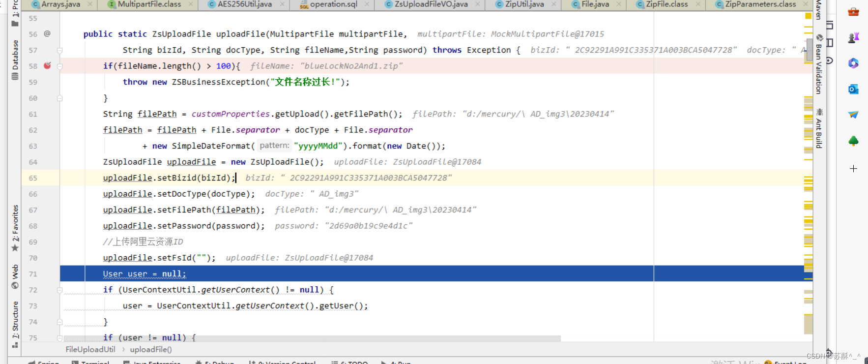868x364 pixels.
Task: Open the Web tool window
Action: point(15,276)
